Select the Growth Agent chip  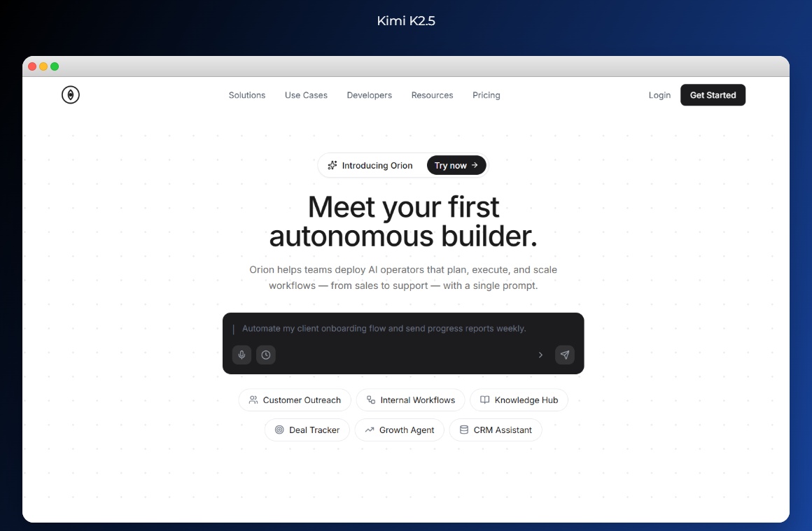pos(399,430)
